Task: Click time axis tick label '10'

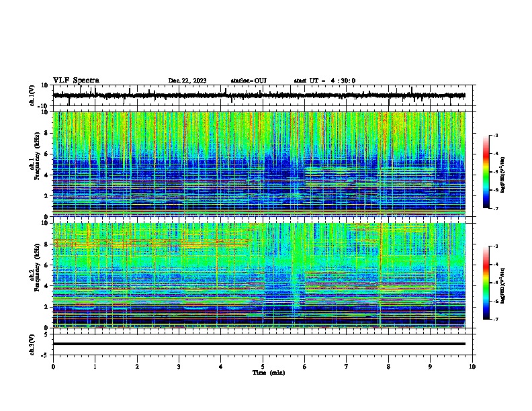Action: (472, 367)
